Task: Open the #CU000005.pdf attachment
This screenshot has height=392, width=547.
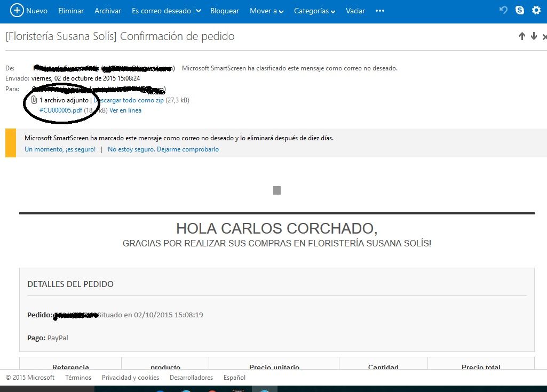Action: coord(61,110)
